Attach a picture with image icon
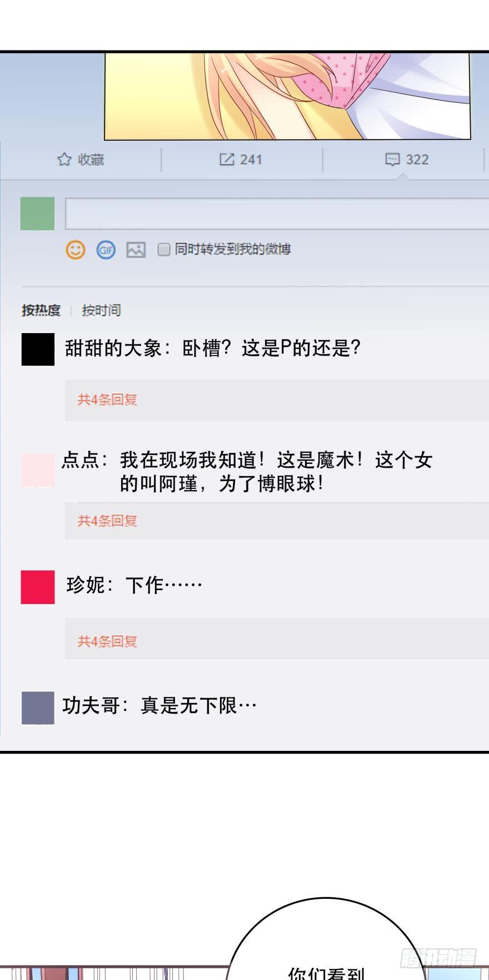 tap(136, 250)
